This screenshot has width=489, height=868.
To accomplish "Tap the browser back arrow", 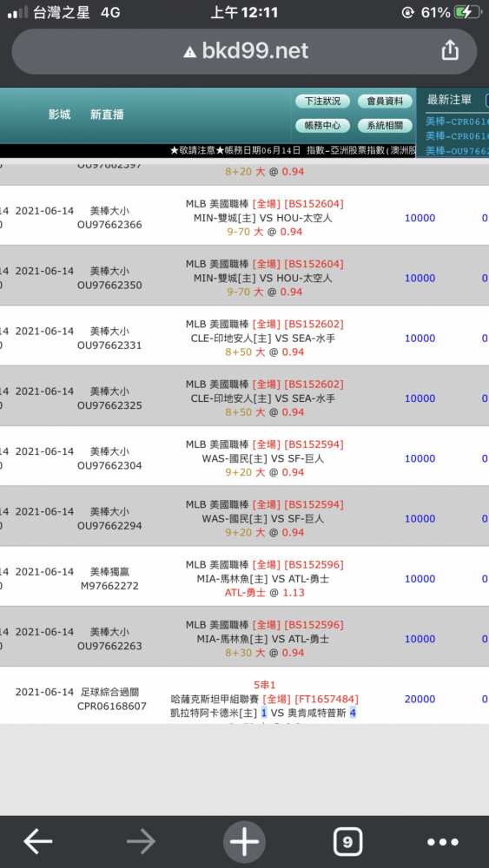I will (x=38, y=842).
